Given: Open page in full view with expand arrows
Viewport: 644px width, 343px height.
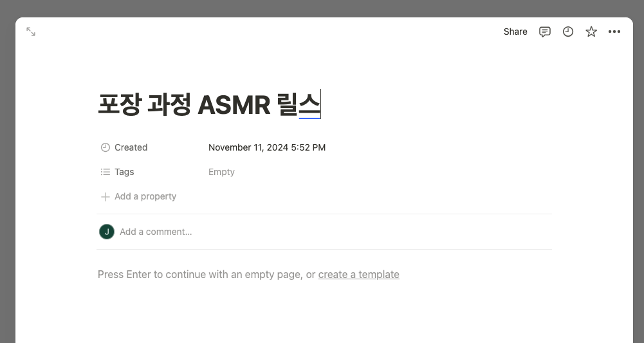Looking at the screenshot, I should [31, 32].
